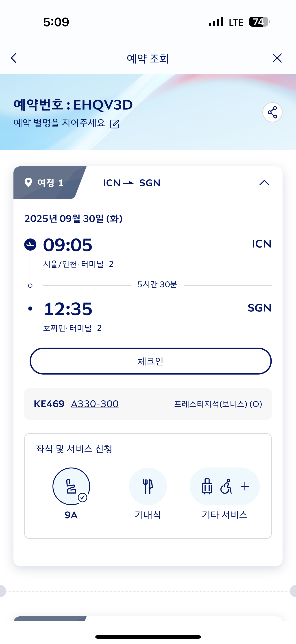Viewport: 296px width, 644px height.
Task: Tap the back arrow icon
Action: 14,58
